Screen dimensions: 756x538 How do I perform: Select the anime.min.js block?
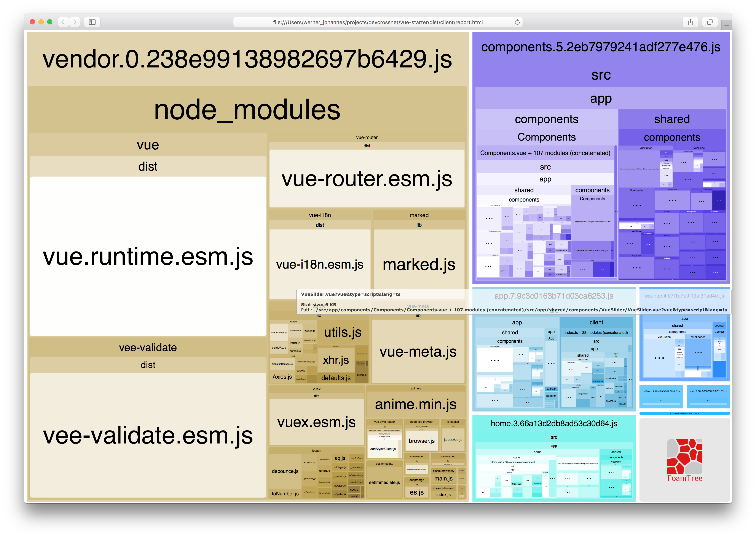click(416, 404)
